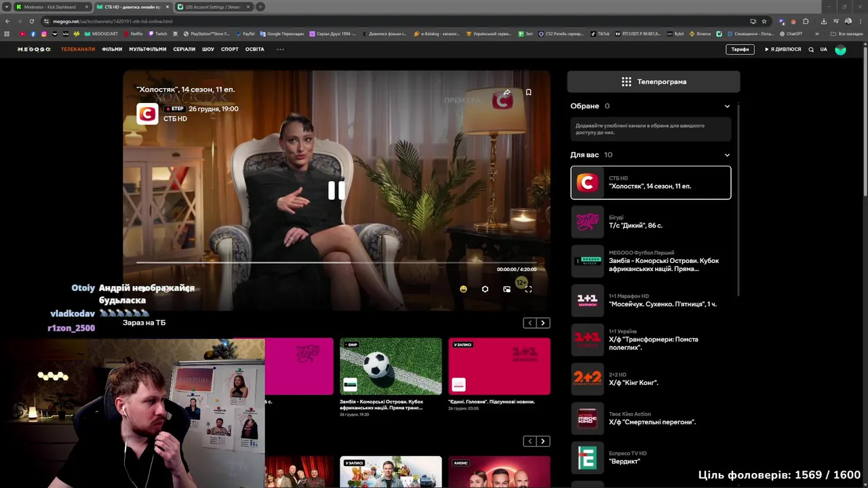Open Chrome three-dot menu
868x488 pixels.
[861, 21]
